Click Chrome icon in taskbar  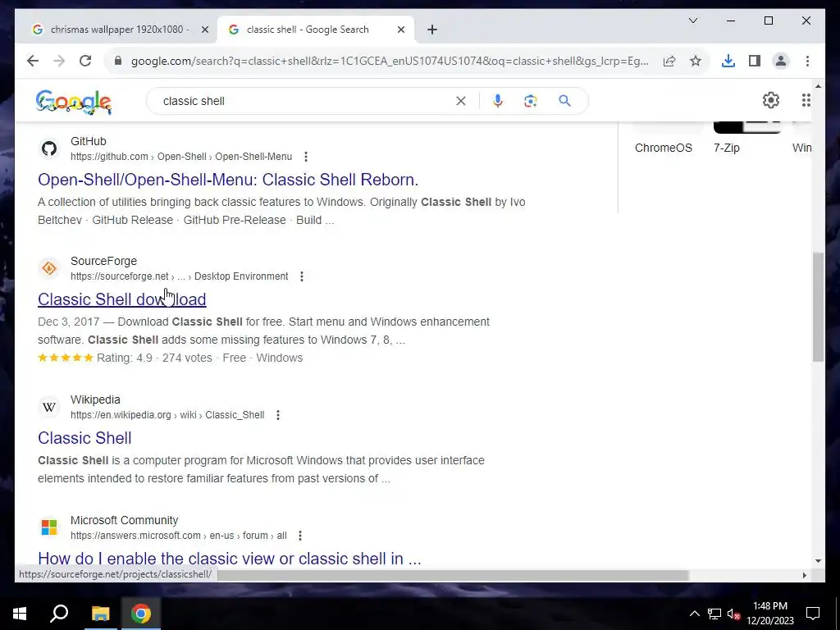(141, 614)
